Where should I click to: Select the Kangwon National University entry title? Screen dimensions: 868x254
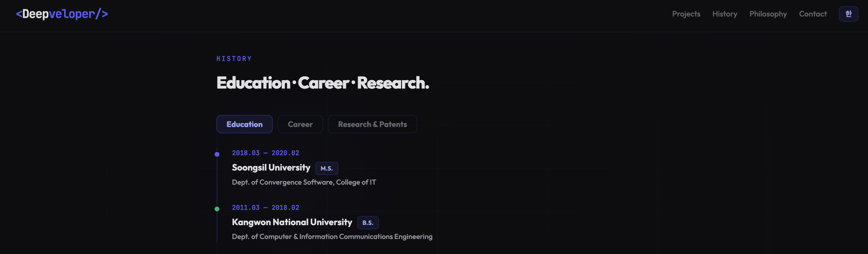tap(292, 222)
